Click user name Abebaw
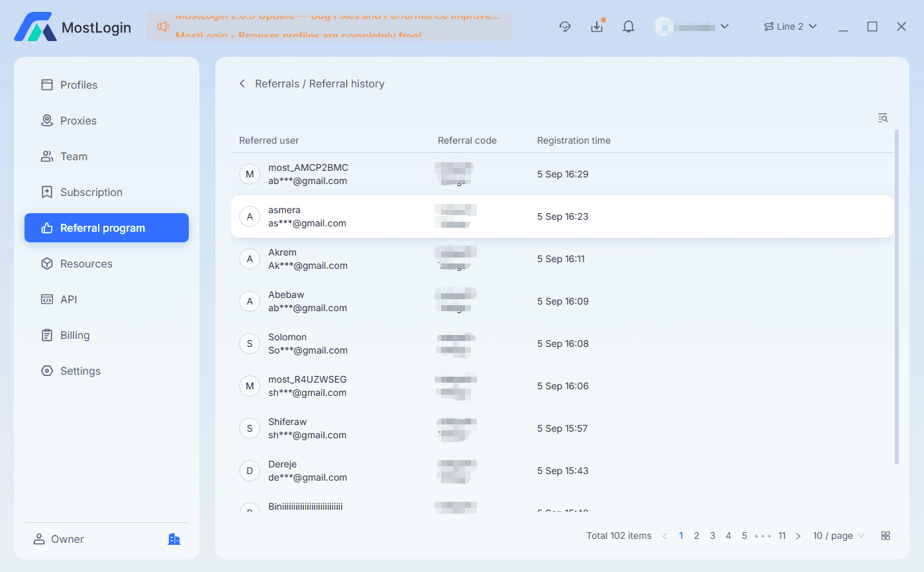The image size is (924, 572). 286,295
